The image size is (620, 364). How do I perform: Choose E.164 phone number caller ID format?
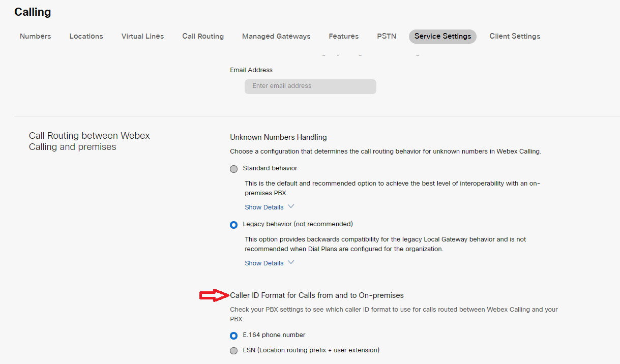(x=234, y=336)
